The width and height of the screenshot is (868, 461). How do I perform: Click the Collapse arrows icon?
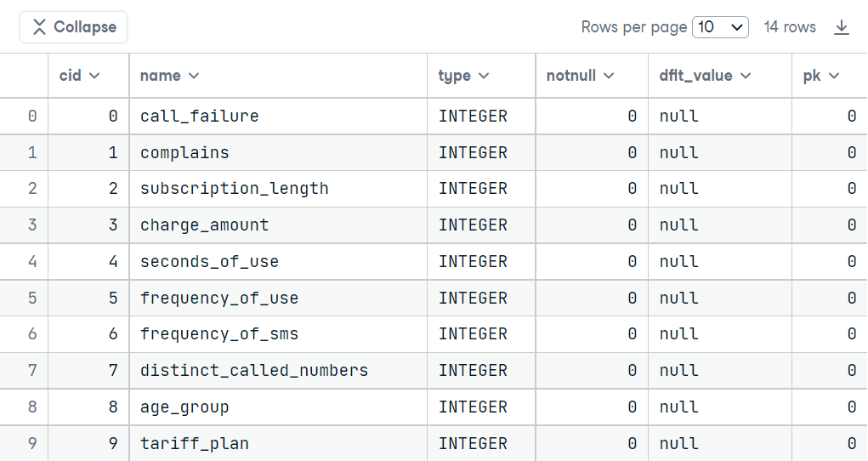39,27
